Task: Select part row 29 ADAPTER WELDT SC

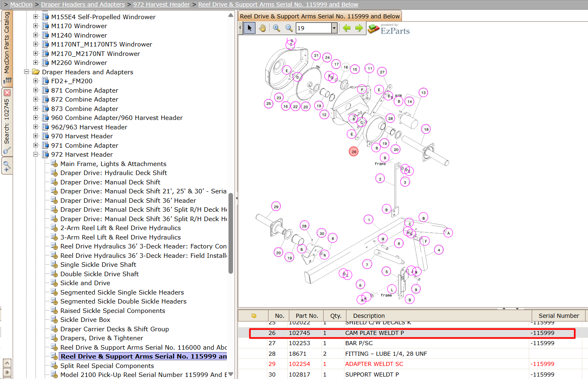Action: click(x=413, y=364)
